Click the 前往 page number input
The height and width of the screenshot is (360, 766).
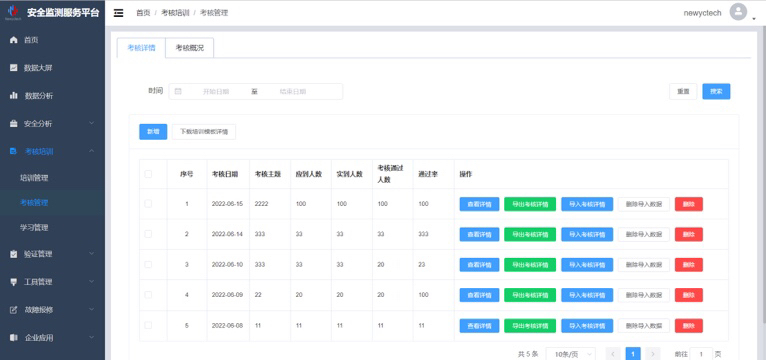tap(701, 354)
